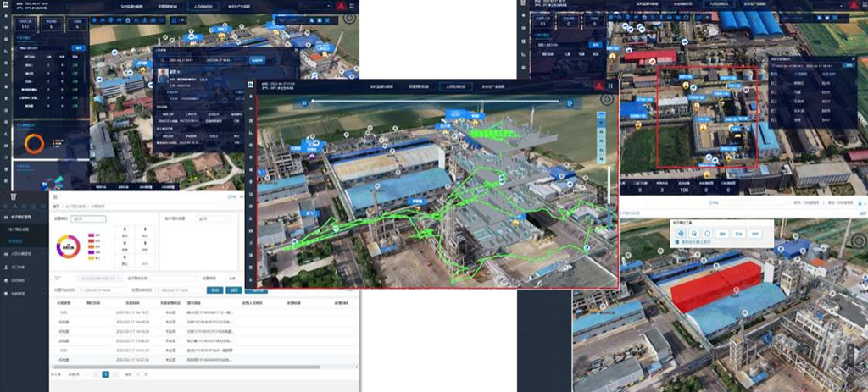Open the header dropdown in the personnel detail window
The height and width of the screenshot is (392, 868).
tap(314, 6)
